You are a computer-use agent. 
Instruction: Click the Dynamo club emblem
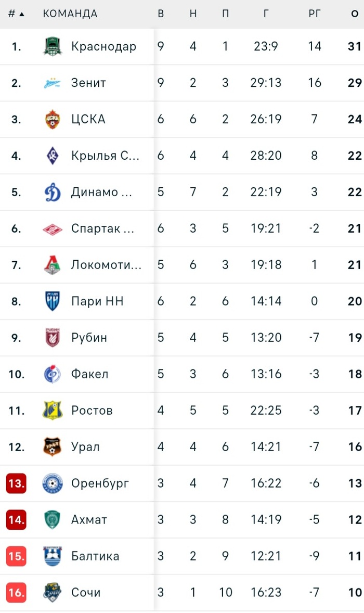pyautogui.click(x=53, y=192)
